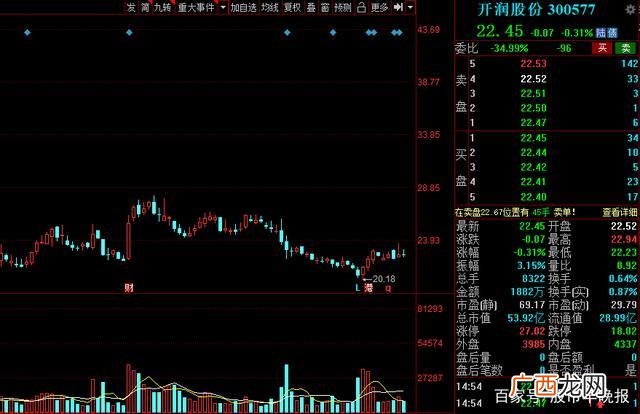Open the gear settings icon beside 开润股份
Viewport: 640px width, 414px height.
click(x=631, y=10)
